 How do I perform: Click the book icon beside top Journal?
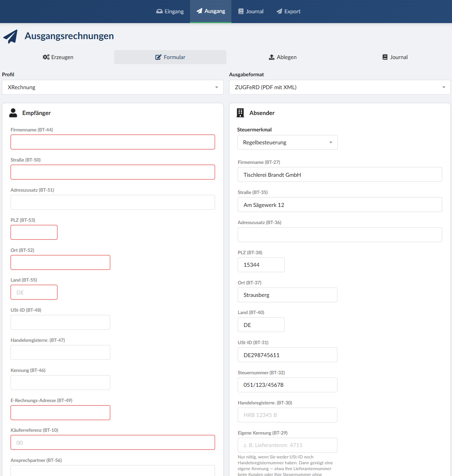tap(241, 11)
